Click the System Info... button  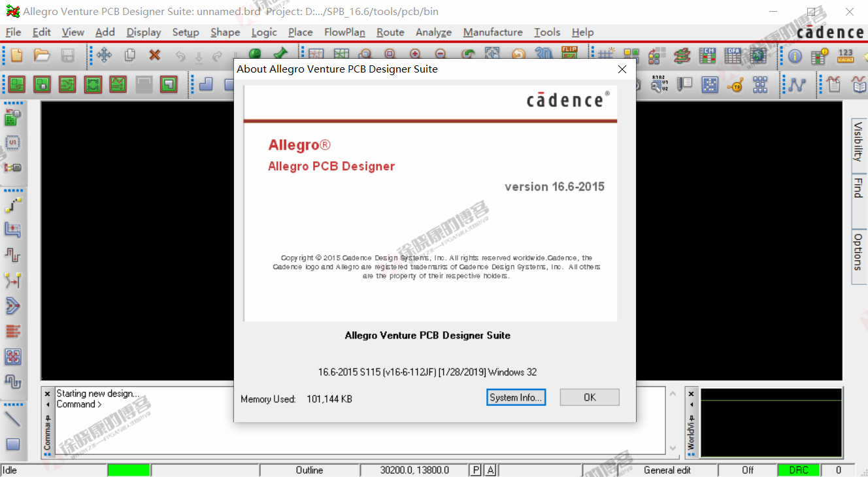516,397
